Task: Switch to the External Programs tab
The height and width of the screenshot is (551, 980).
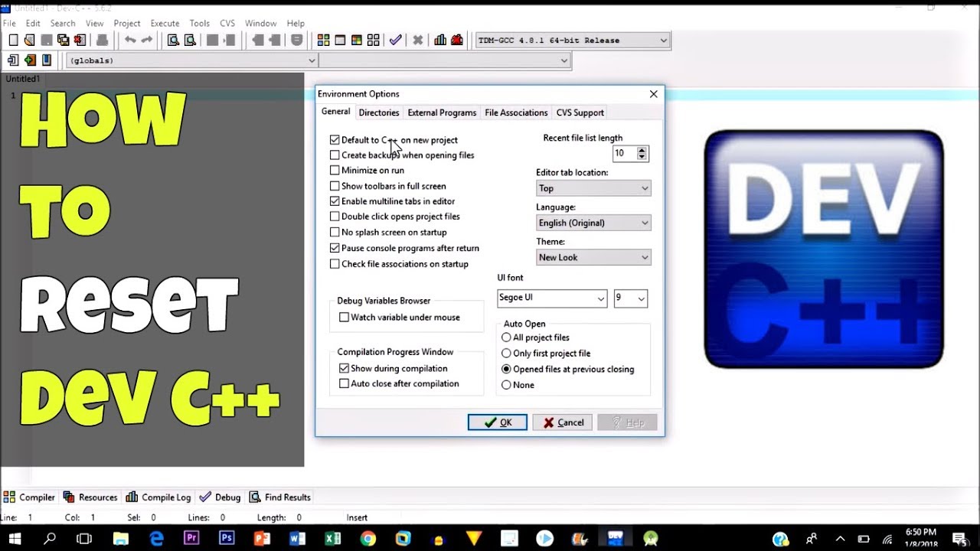Action: click(442, 112)
